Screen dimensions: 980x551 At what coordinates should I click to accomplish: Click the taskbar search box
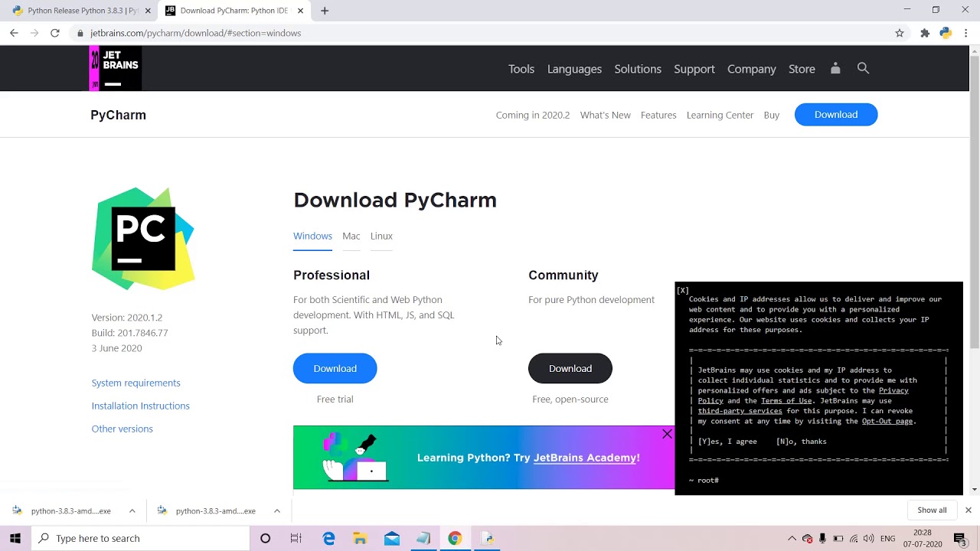pyautogui.click(x=140, y=538)
